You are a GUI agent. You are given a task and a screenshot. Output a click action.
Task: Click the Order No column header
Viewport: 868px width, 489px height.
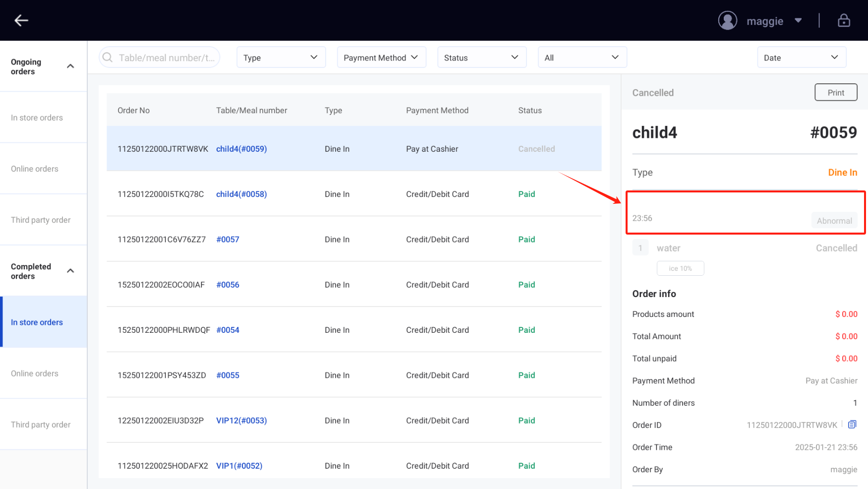point(133,110)
